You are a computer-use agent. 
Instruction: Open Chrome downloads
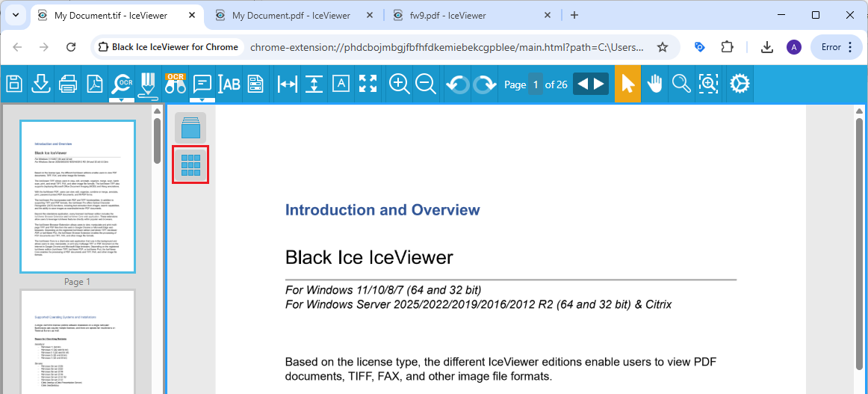pos(766,48)
